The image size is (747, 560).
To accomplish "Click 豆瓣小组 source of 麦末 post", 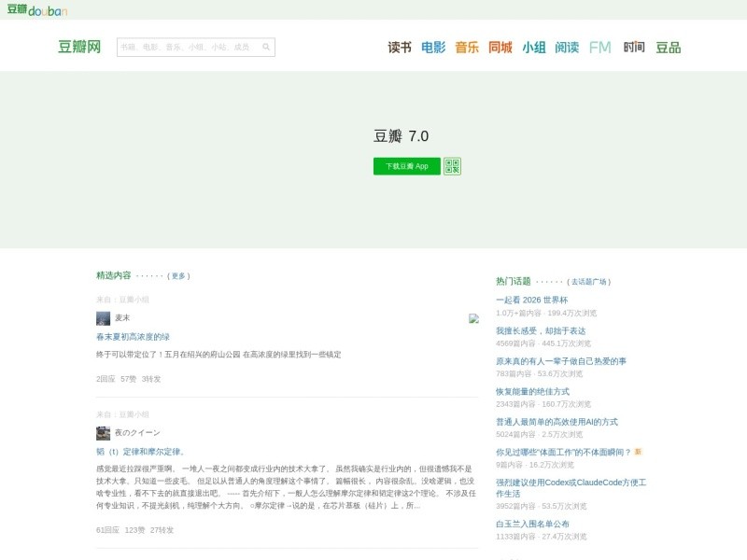I will point(134,300).
